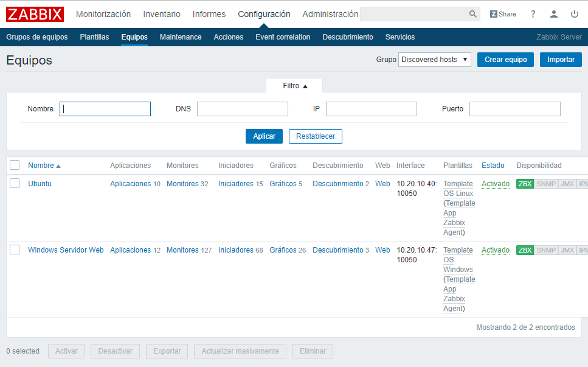This screenshot has height=367, width=588.
Task: Open Gráficos 26 for Windows host
Action: coord(283,250)
